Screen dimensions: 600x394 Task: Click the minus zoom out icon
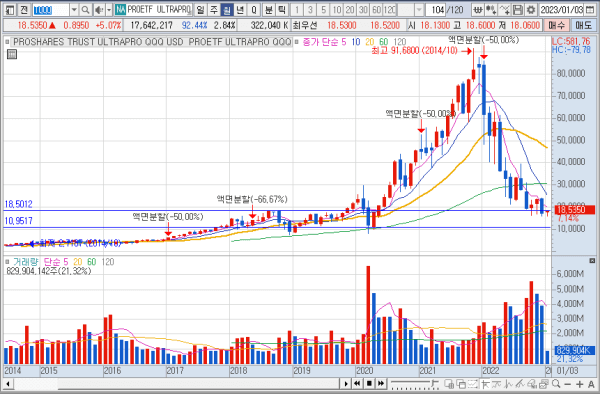click(568, 384)
